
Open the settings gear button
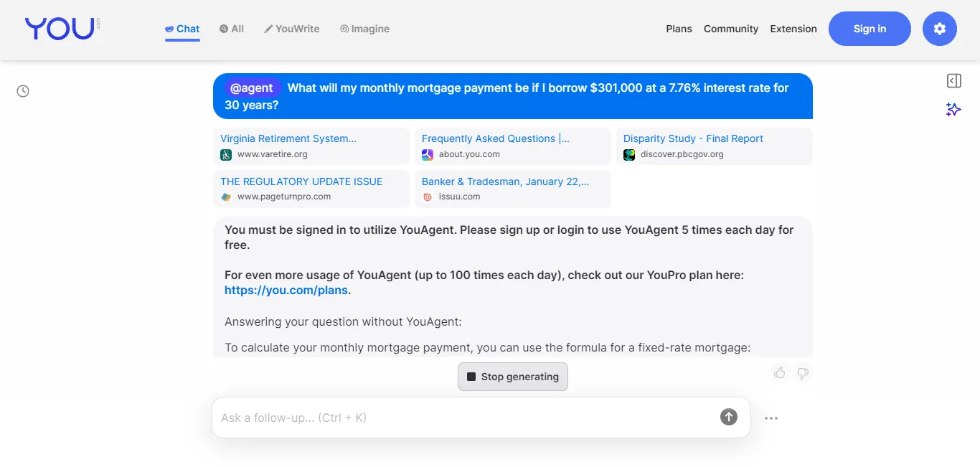(940, 29)
